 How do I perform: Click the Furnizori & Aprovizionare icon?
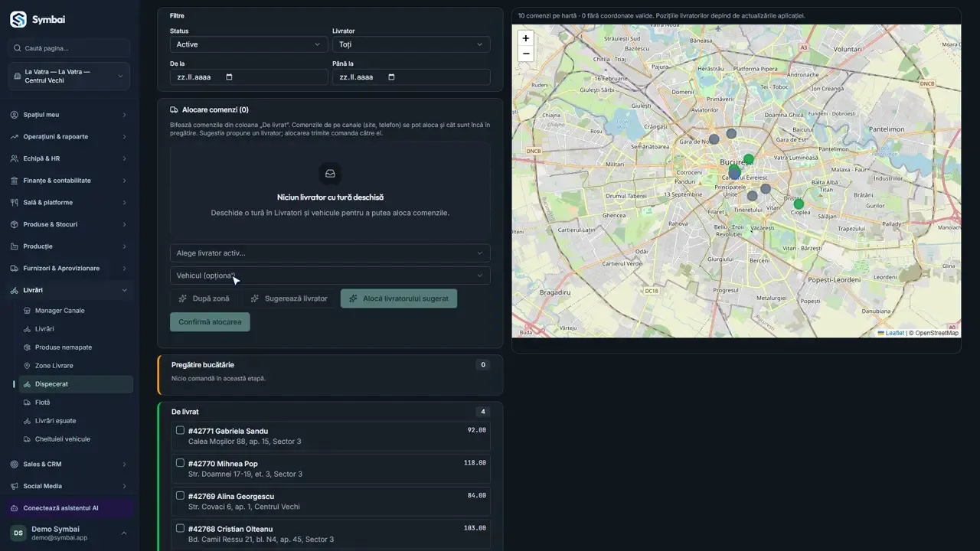point(15,269)
